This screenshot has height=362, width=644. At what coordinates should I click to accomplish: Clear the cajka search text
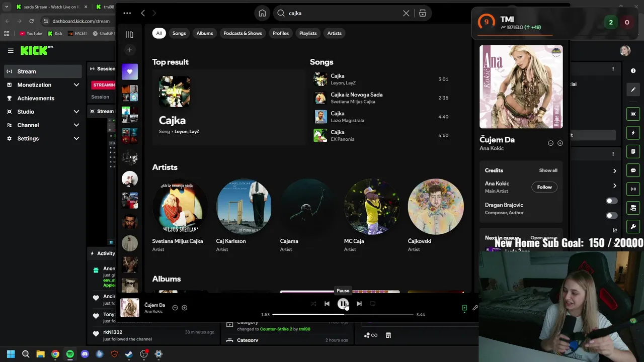pyautogui.click(x=406, y=13)
